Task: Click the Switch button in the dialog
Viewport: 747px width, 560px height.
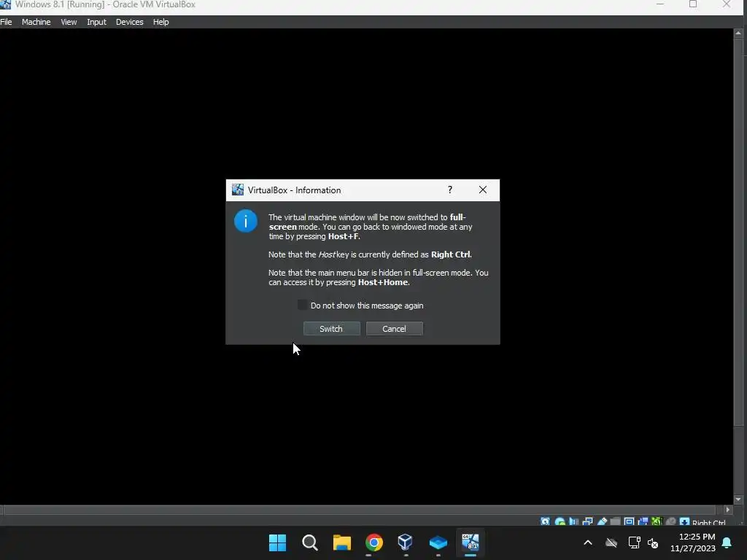Action: (x=331, y=329)
